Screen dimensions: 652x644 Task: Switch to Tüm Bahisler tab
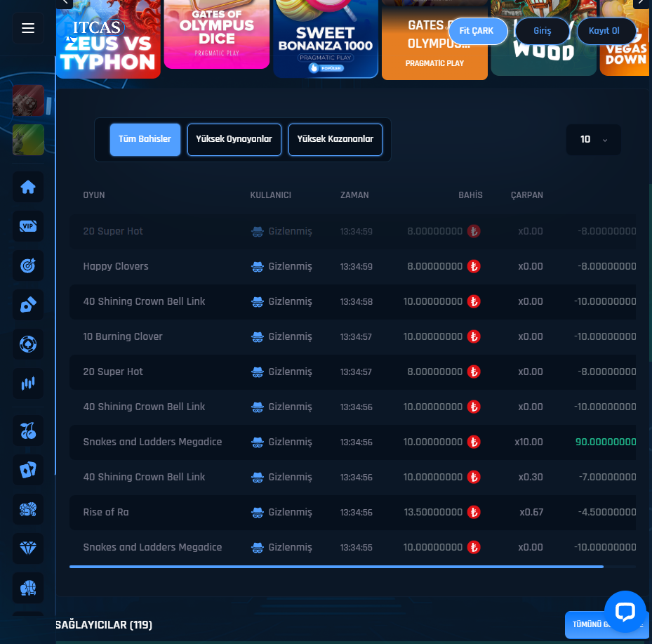(145, 139)
